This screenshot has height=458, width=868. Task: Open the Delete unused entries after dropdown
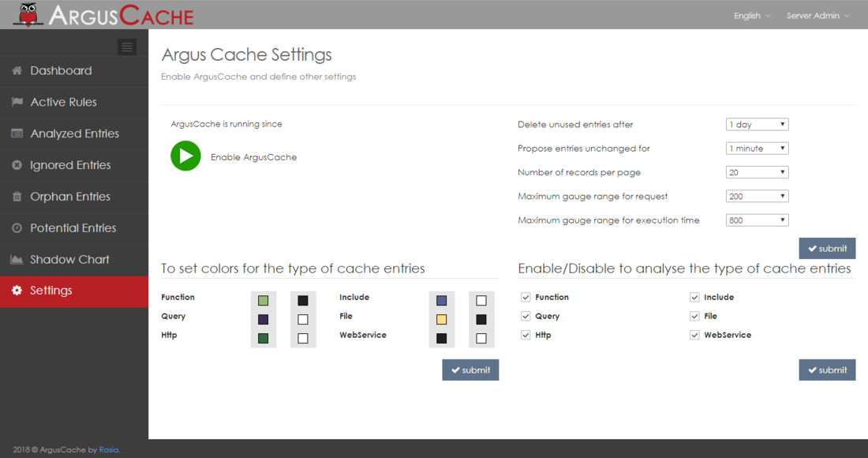757,124
